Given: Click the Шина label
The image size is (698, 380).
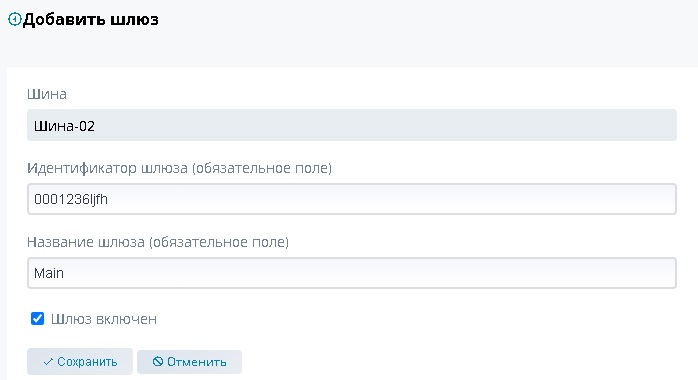Looking at the screenshot, I should coord(47,94).
